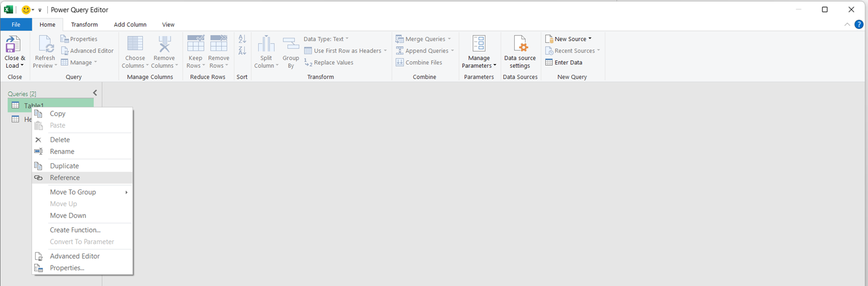Click Replace Values in Transform group
Viewport: 868px width, 286px height.
pos(329,62)
